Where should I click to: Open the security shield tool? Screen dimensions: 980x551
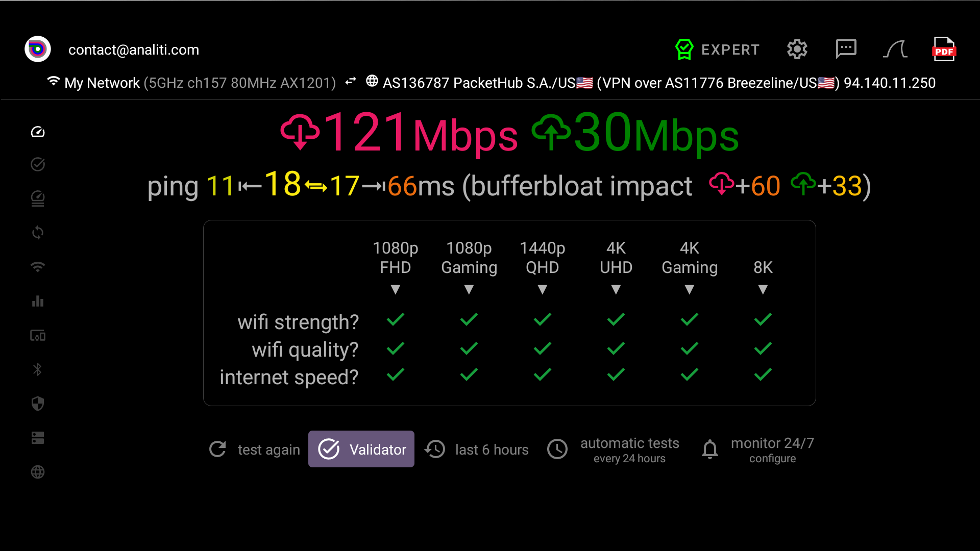[37, 404]
